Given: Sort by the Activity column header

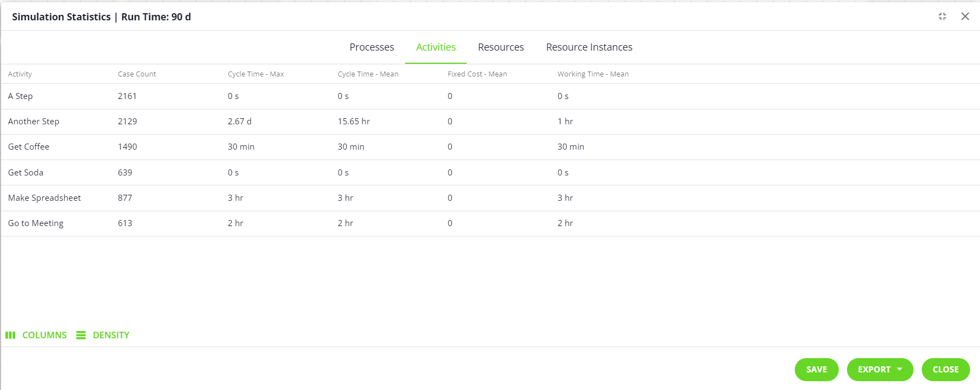Looking at the screenshot, I should click(20, 74).
